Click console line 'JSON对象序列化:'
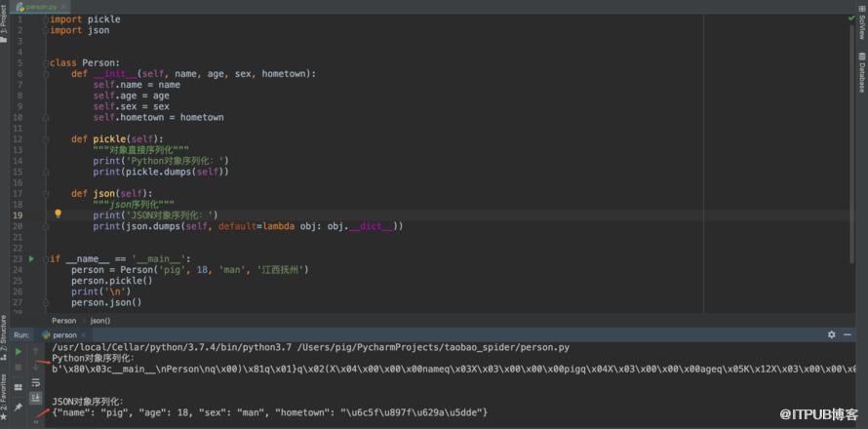868x429 pixels. pyautogui.click(x=89, y=402)
